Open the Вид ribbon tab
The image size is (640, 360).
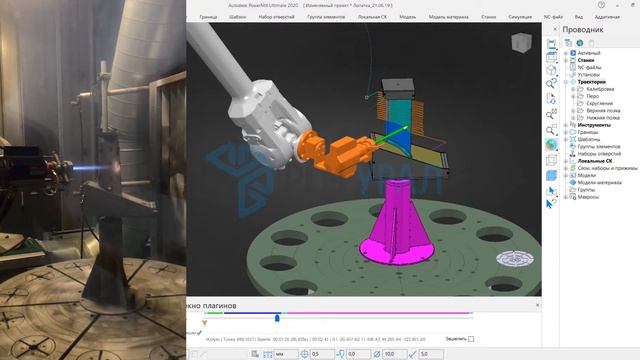(579, 17)
